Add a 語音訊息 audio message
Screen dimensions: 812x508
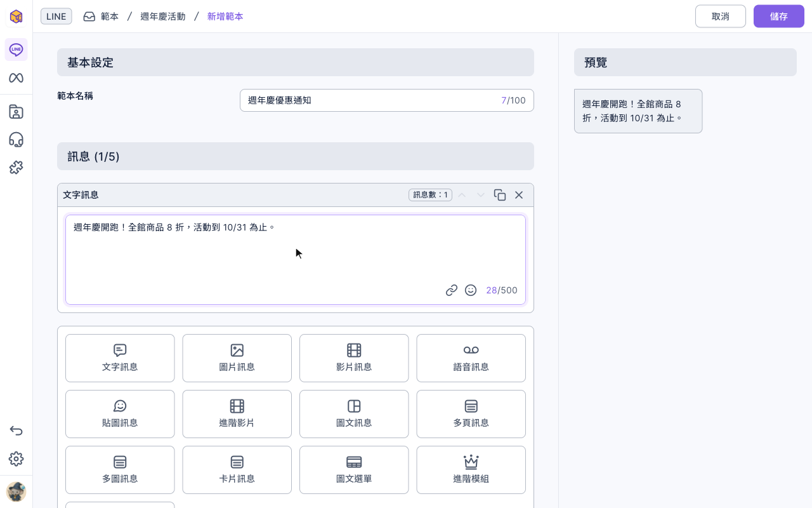click(471, 358)
